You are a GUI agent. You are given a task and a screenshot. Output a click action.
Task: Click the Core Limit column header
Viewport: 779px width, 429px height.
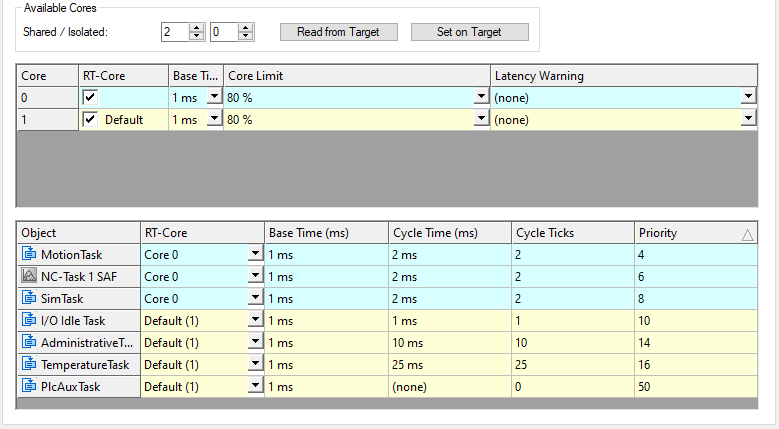point(357,75)
